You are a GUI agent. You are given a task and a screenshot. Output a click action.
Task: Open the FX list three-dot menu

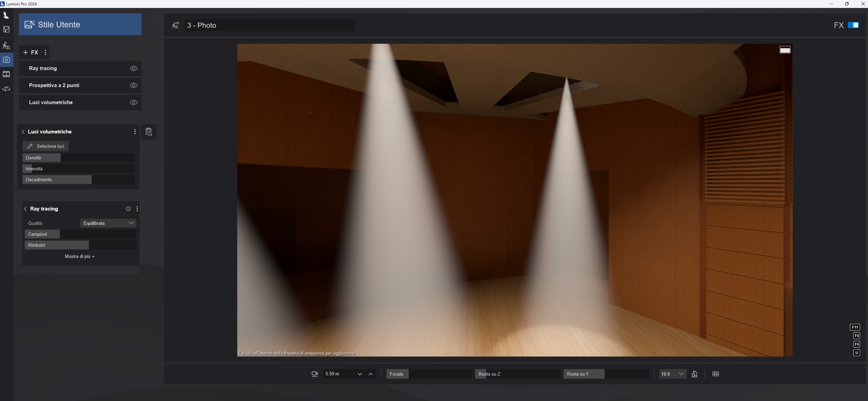(x=45, y=52)
